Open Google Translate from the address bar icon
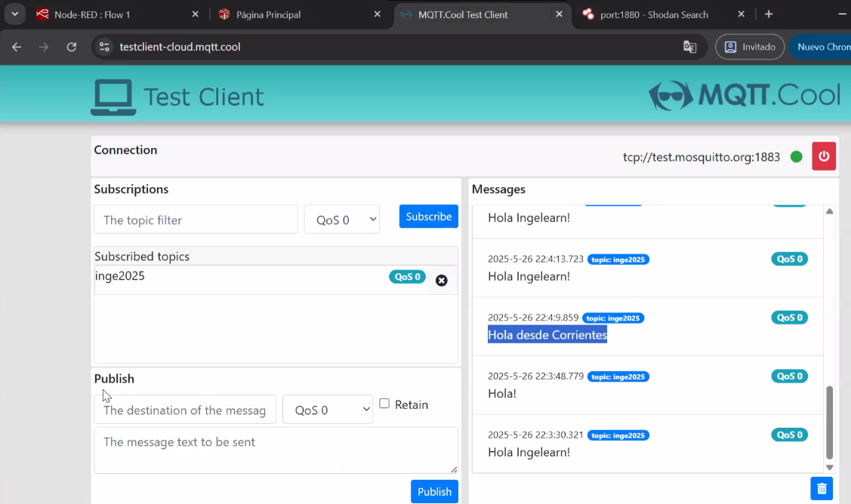851x504 pixels. click(x=689, y=47)
